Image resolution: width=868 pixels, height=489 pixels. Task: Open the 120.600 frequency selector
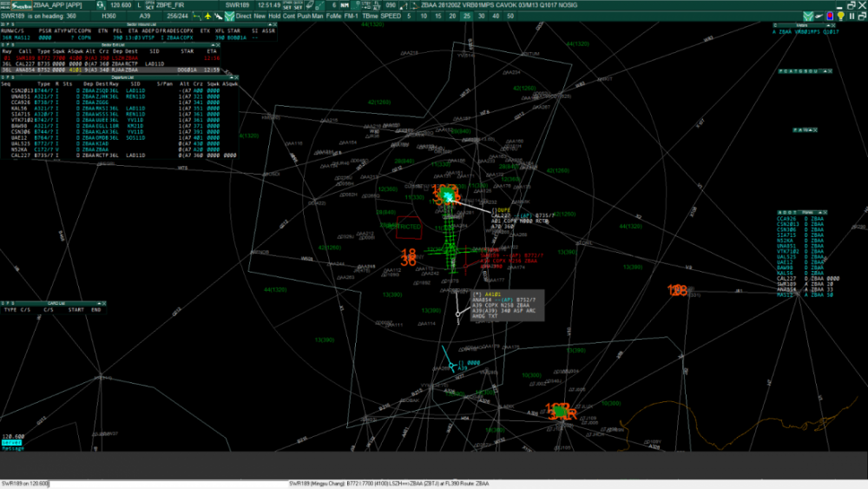click(121, 5)
